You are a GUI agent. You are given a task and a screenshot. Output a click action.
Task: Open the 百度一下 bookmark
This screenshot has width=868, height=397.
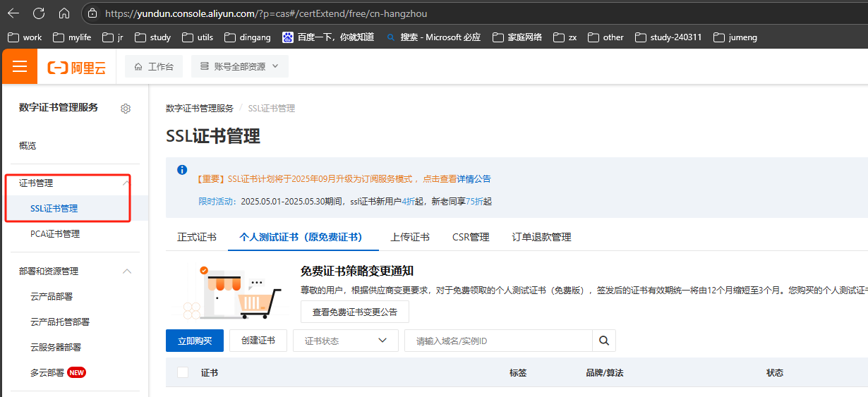pyautogui.click(x=328, y=37)
